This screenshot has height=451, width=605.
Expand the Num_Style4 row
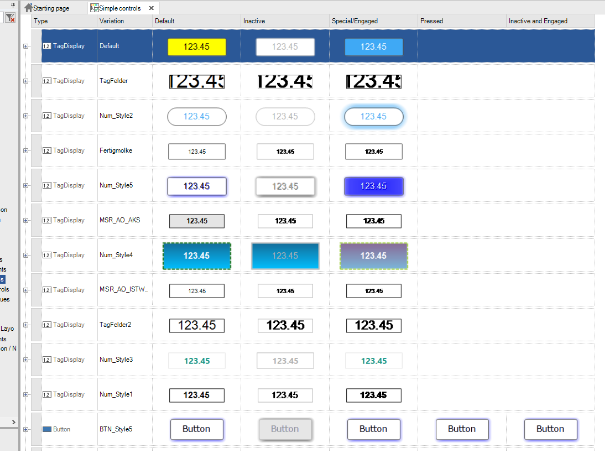point(25,255)
